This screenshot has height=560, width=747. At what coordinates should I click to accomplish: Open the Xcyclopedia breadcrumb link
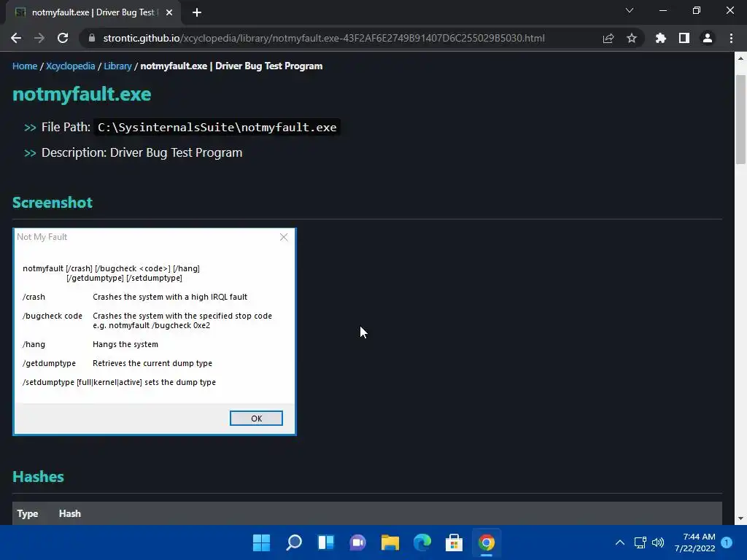pos(71,66)
